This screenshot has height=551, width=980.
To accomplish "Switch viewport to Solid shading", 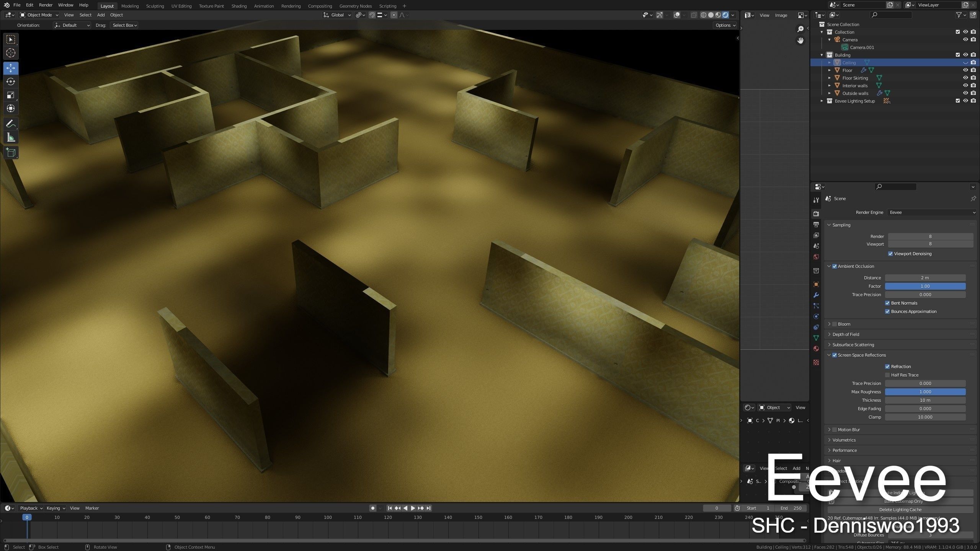I will pos(711,15).
